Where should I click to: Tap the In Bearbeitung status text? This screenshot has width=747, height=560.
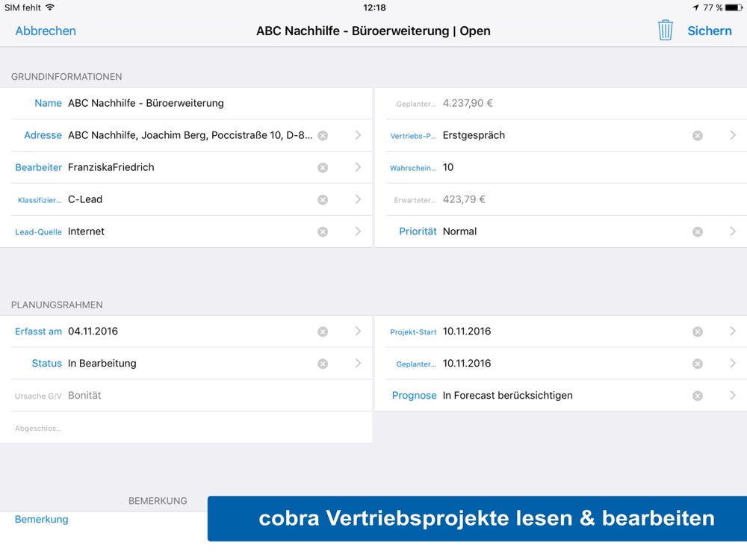102,364
